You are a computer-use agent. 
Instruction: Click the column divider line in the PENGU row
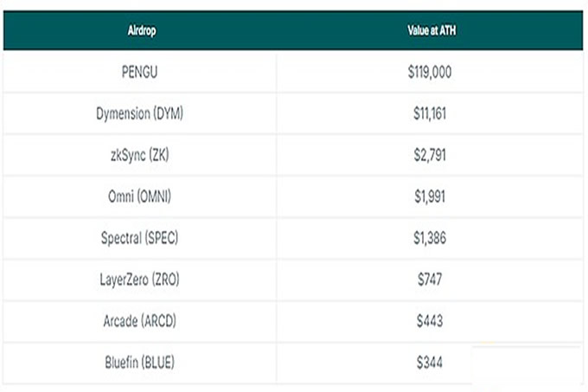tap(277, 73)
